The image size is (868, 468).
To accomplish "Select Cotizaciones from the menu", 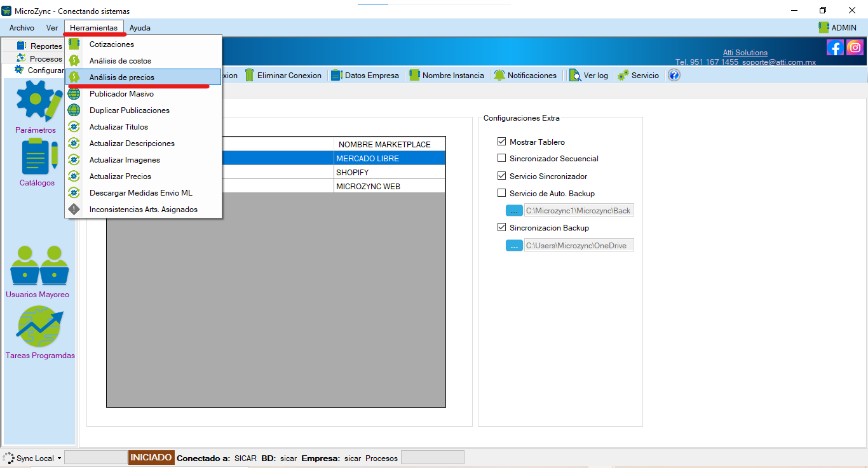I will (x=143, y=44).
